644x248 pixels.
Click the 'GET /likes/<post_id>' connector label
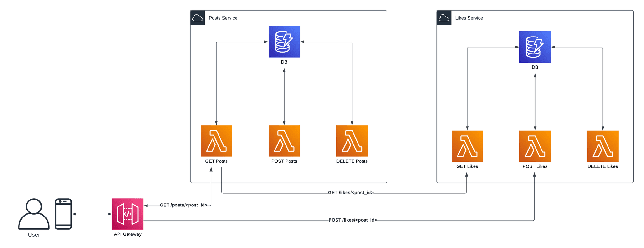click(351, 193)
